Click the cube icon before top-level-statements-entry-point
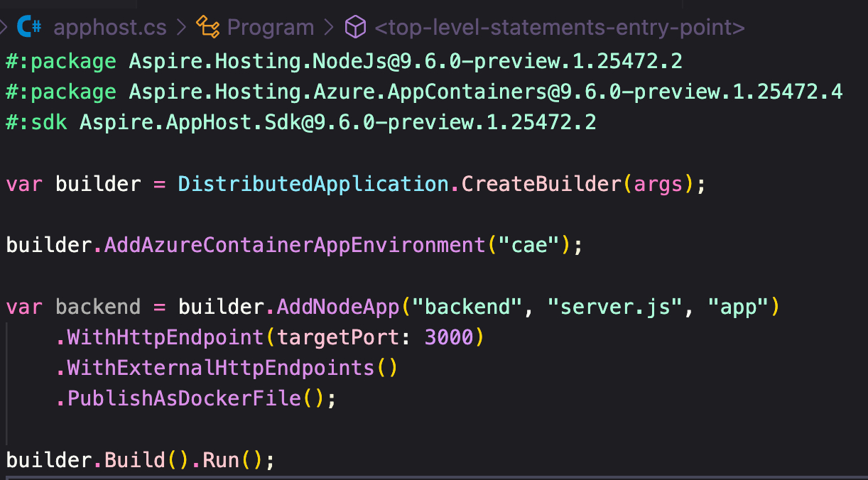This screenshot has height=480, width=868. 354,28
